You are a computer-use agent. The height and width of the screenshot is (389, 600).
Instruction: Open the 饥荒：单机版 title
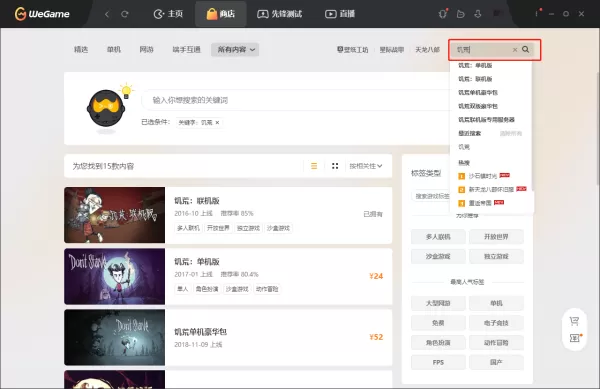197,262
